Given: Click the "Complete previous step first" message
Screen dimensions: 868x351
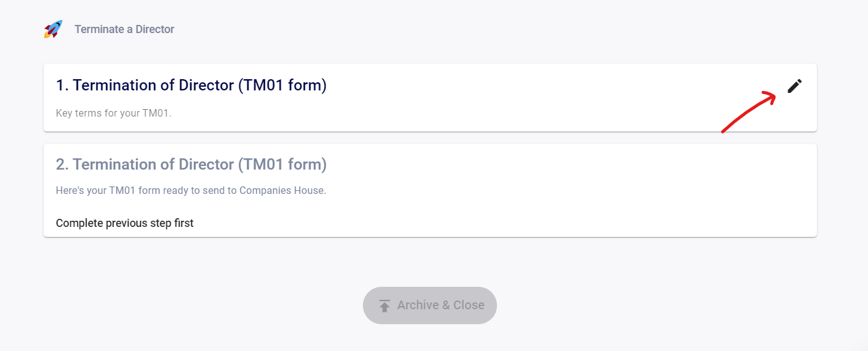Looking at the screenshot, I should point(125,223).
